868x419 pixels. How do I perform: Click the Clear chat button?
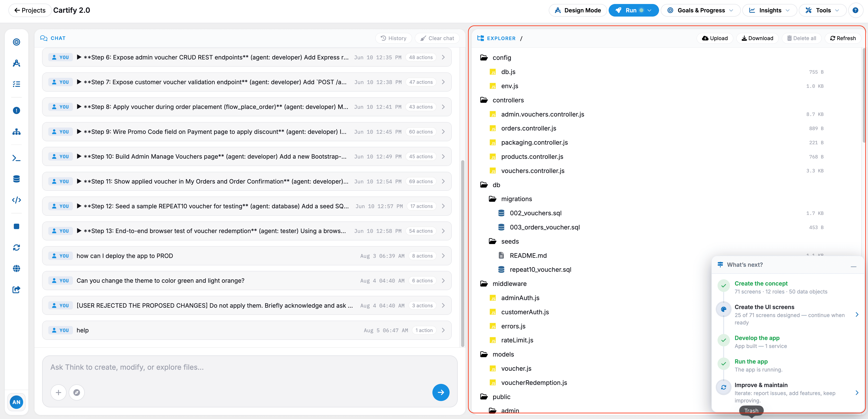[437, 38]
